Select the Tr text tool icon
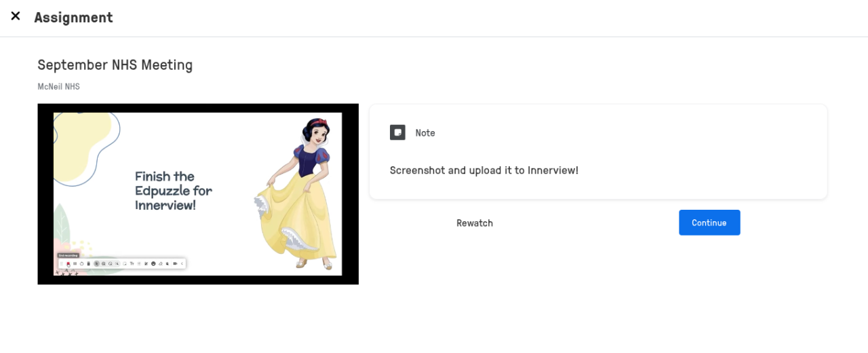868x353 pixels. [x=132, y=263]
